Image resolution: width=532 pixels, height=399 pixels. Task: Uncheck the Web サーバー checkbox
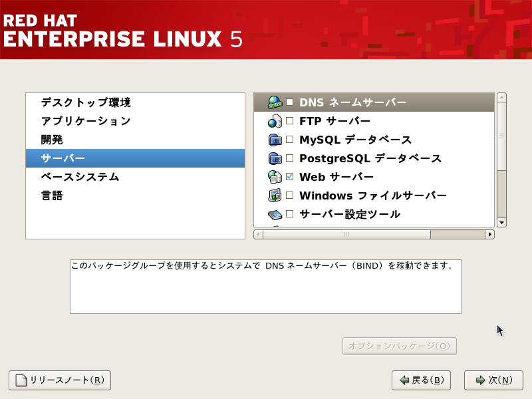tap(289, 177)
